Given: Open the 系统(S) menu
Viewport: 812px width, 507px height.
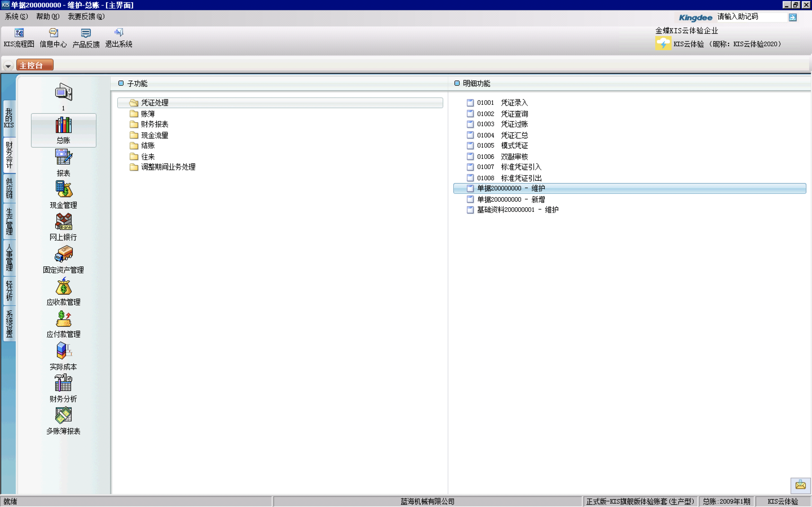Looking at the screenshot, I should [x=16, y=16].
